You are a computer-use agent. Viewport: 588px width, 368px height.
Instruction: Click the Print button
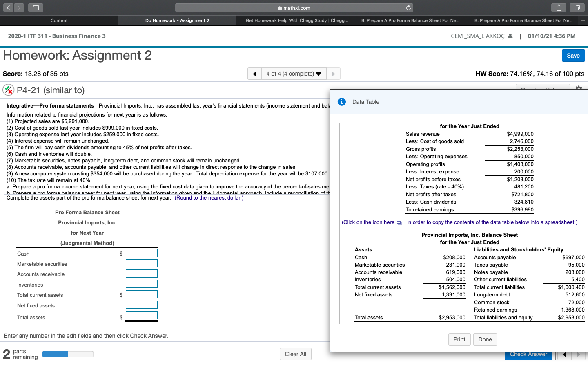pyautogui.click(x=459, y=339)
